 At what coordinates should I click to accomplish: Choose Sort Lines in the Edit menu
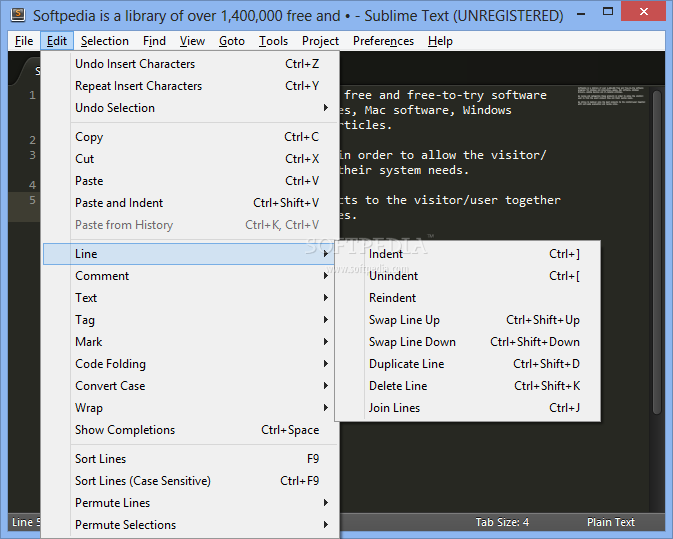click(x=191, y=459)
